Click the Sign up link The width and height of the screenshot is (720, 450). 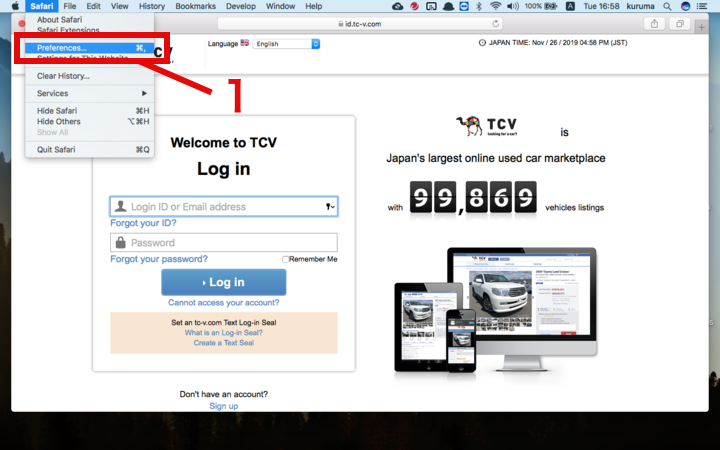(x=223, y=406)
